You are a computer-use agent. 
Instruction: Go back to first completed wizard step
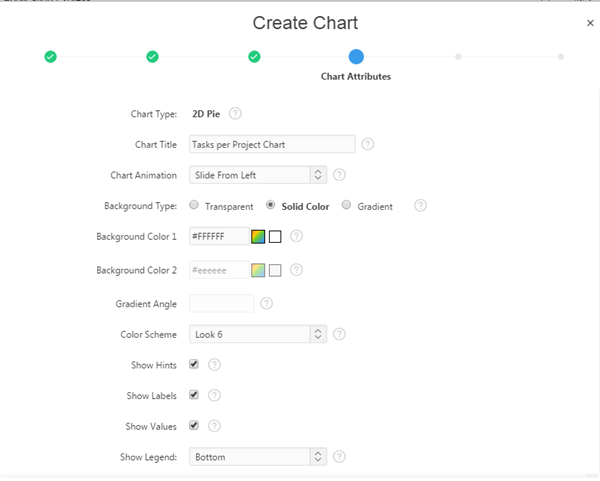(50, 56)
